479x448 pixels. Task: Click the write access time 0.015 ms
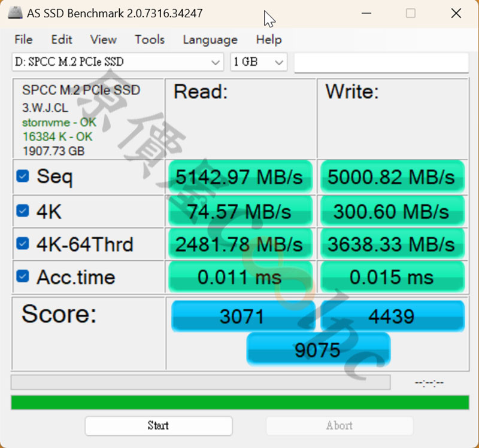pos(392,277)
